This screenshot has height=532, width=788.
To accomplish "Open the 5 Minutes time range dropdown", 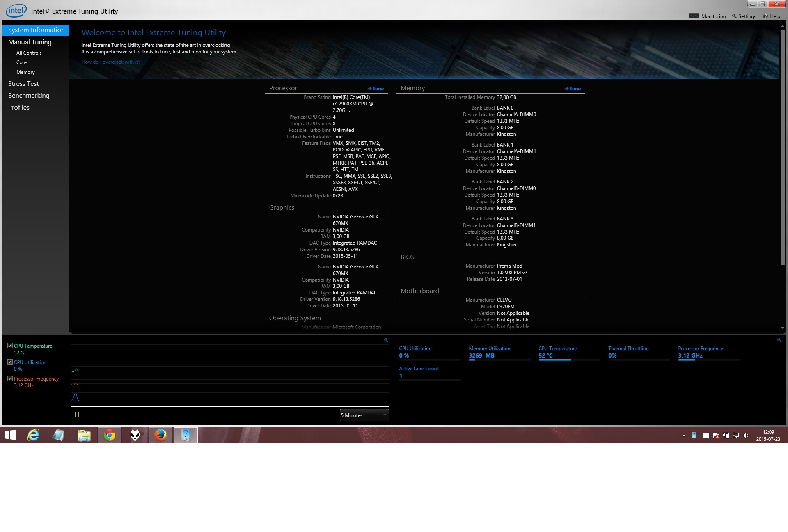I will (x=364, y=415).
